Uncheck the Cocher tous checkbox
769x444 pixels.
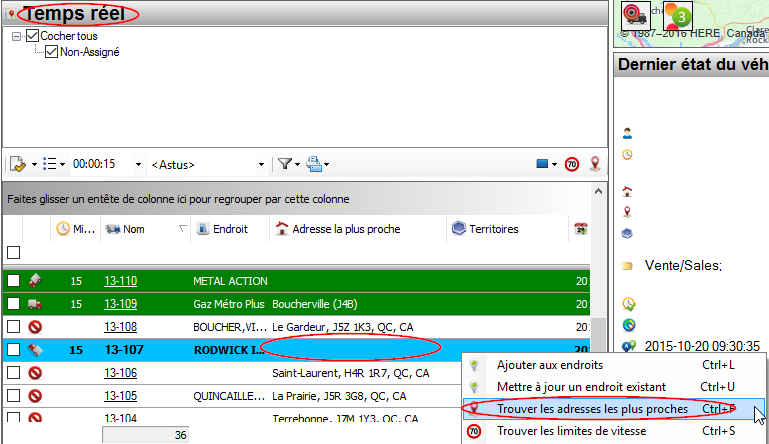(x=32, y=36)
